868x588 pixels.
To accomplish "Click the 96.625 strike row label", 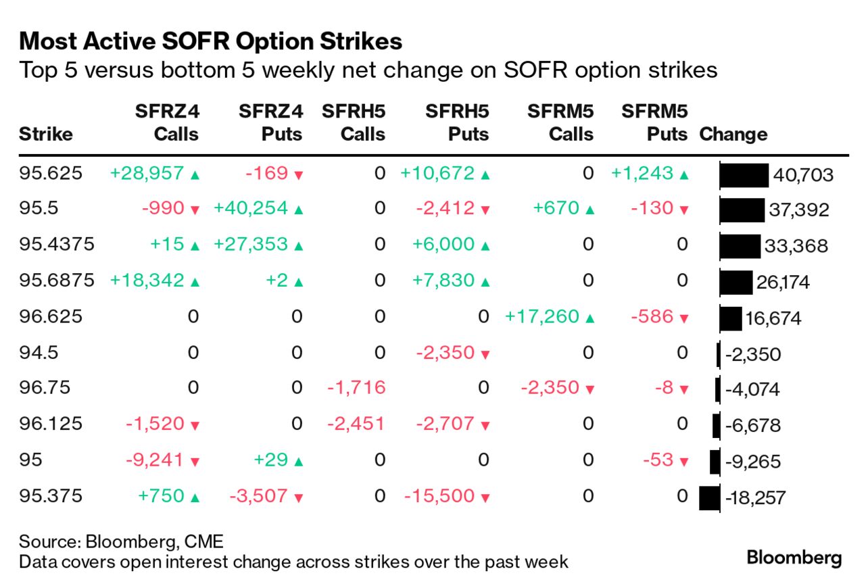I will pyautogui.click(x=51, y=316).
